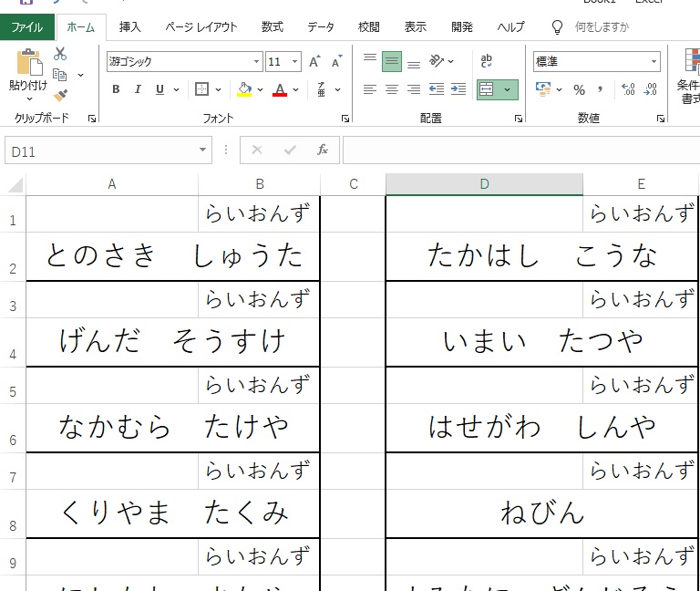Toggle Italic formatting
The image size is (700, 591).
point(138,89)
